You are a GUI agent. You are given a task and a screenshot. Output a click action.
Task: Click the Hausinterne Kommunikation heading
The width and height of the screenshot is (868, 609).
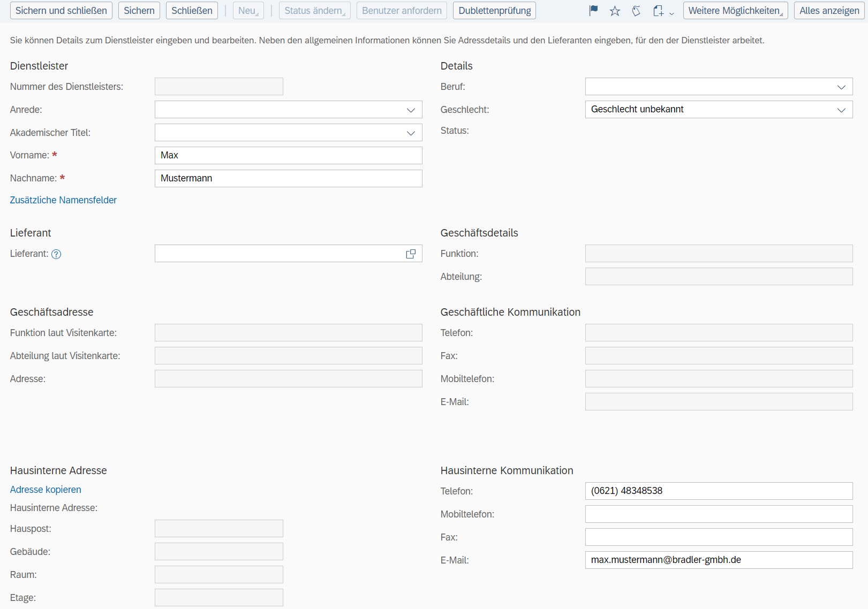coord(507,470)
